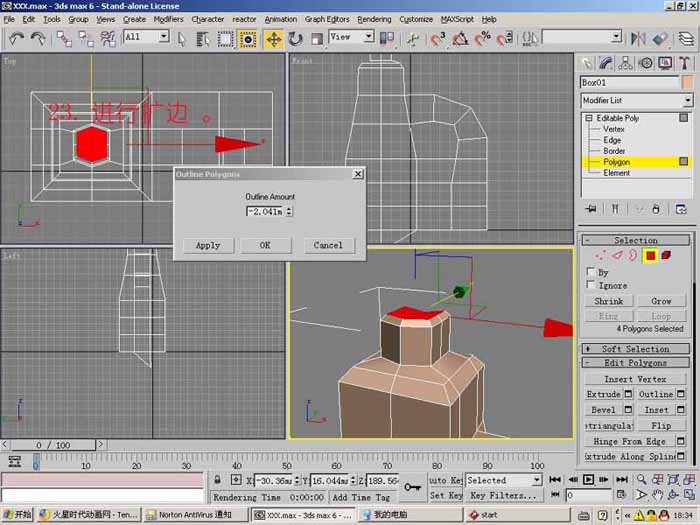700x525 pixels.
Task: Switch to Hierarchy command panel tab
Action: (625, 63)
